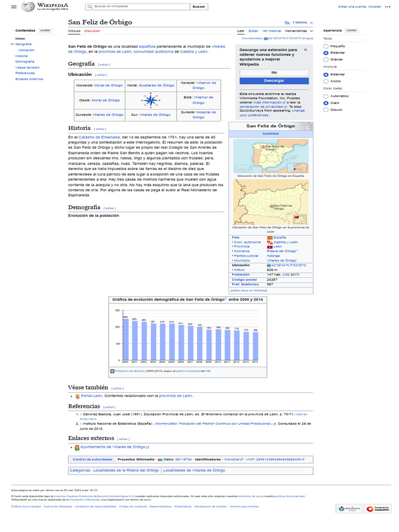The height and width of the screenshot is (532, 399).
Task: Open the Ver historial tab
Action: point(272,31)
